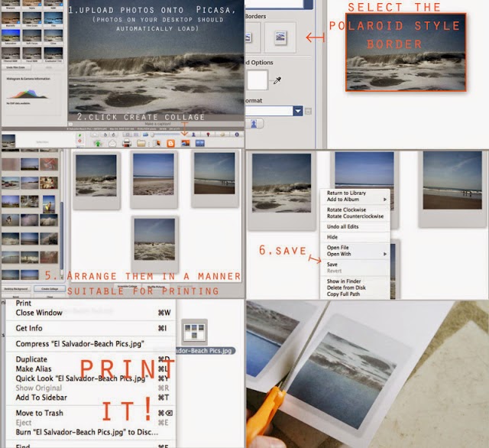Open the page format dropdown arrow
The width and height of the screenshot is (489, 448).
298,111
